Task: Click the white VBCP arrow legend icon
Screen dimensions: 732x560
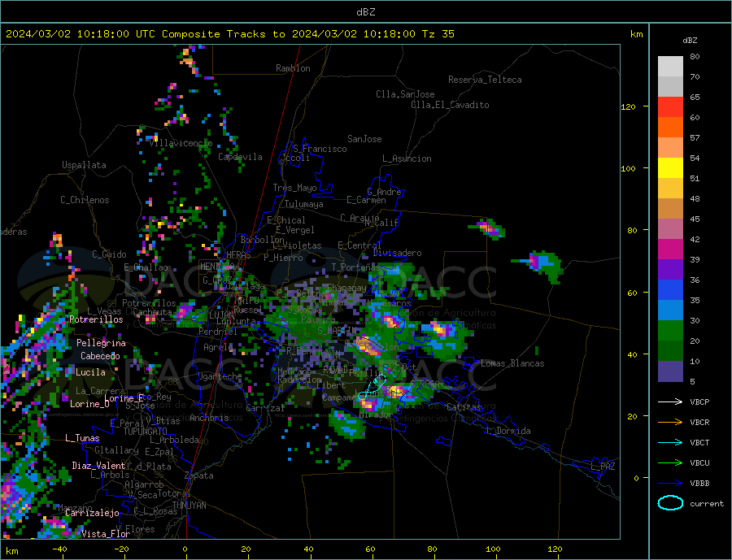Action: point(670,402)
